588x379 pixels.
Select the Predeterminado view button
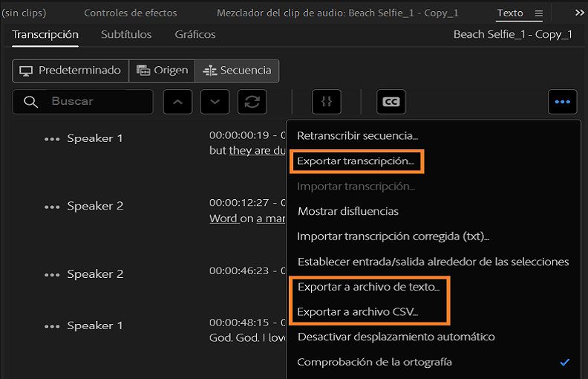click(71, 71)
